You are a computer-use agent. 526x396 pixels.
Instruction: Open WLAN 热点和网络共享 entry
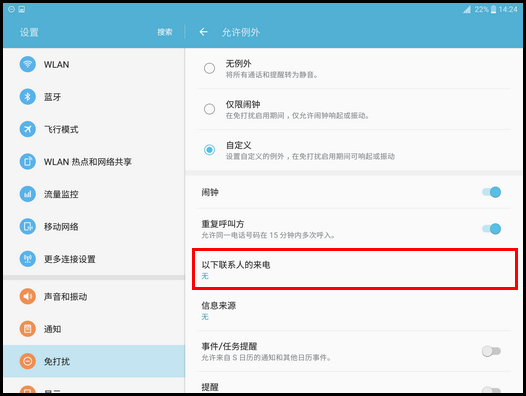click(x=94, y=161)
